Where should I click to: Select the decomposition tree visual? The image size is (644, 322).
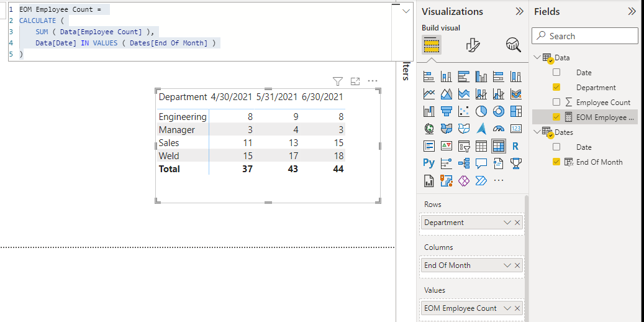click(x=464, y=163)
